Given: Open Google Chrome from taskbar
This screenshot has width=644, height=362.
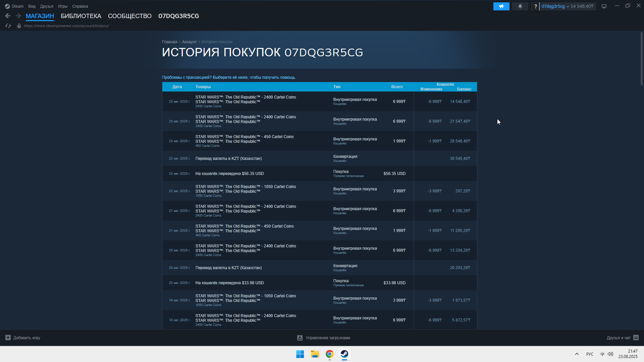Looking at the screenshot, I should 329,354.
